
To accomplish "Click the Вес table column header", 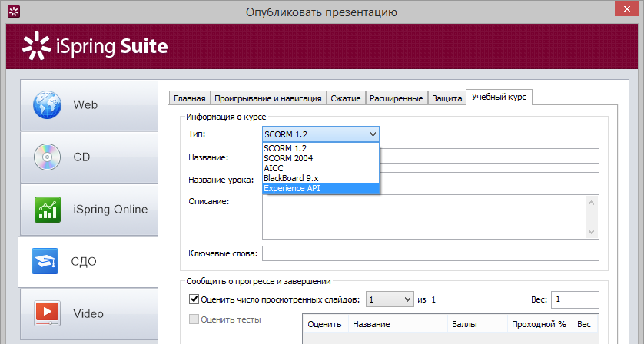I will tap(586, 324).
